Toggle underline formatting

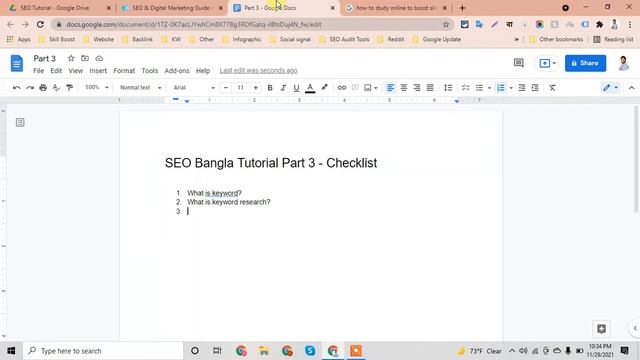click(296, 87)
